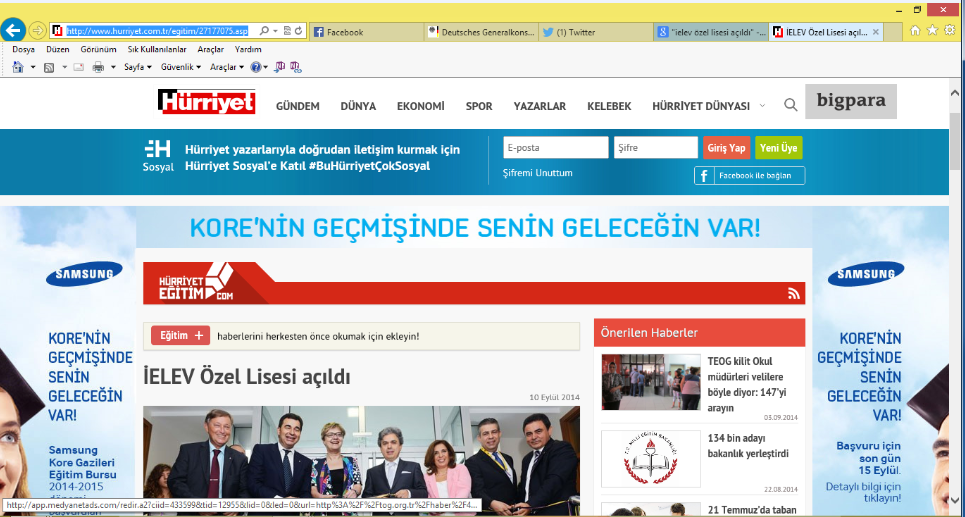This screenshot has height=517, width=965.
Task: Open browser settings gear icon
Action: [950, 31]
